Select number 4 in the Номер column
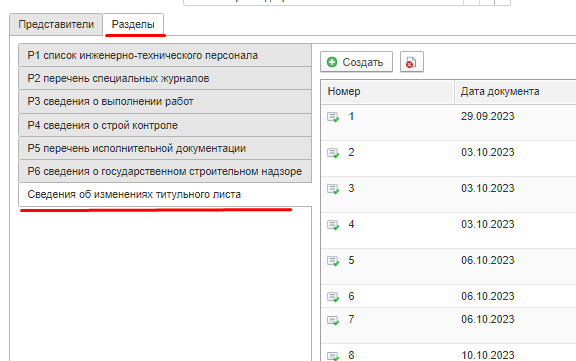Viewport: 576px width, 361px height. [x=351, y=224]
